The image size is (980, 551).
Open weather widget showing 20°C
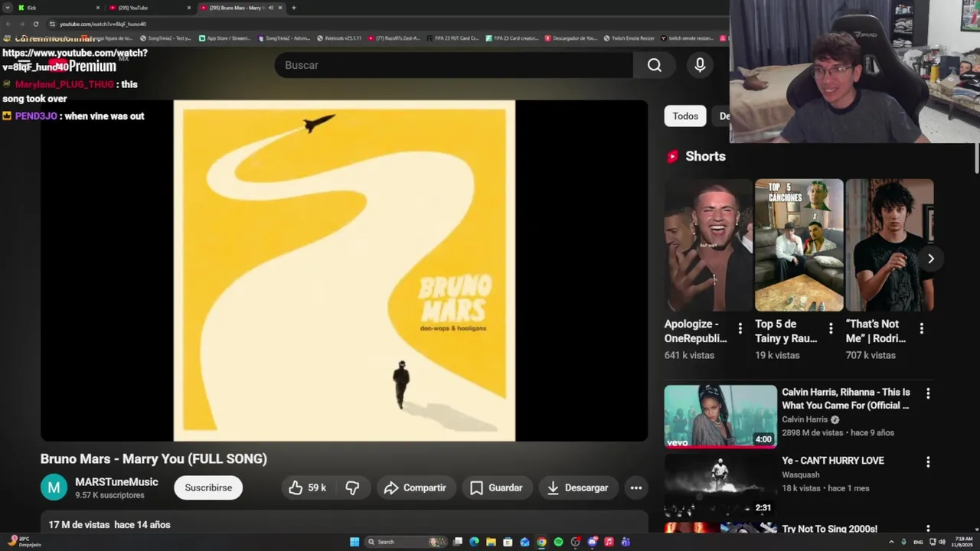[23, 542]
